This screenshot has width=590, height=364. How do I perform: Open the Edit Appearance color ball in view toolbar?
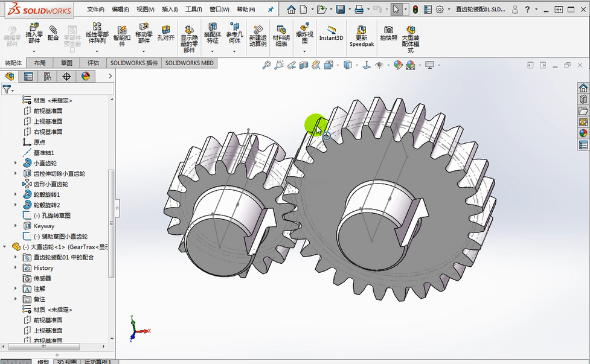[x=397, y=65]
